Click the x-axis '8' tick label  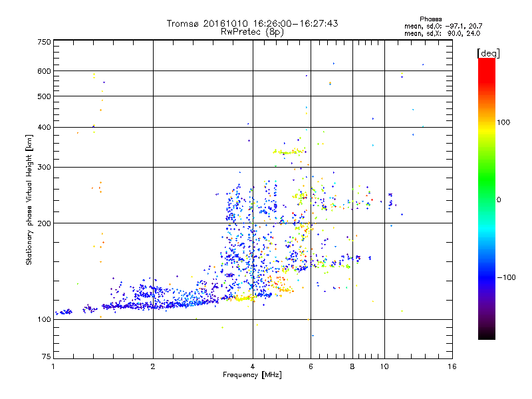coord(352,366)
